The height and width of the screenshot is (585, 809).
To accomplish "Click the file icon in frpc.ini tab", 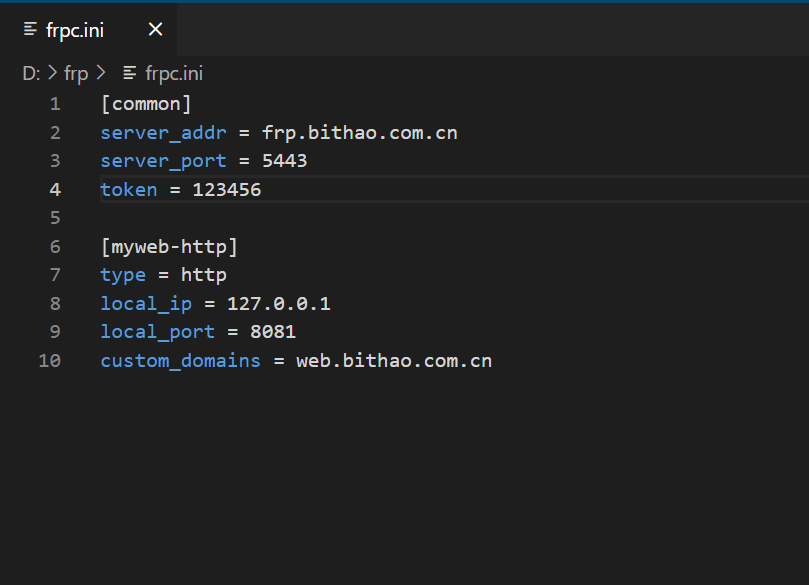I will 30,29.
